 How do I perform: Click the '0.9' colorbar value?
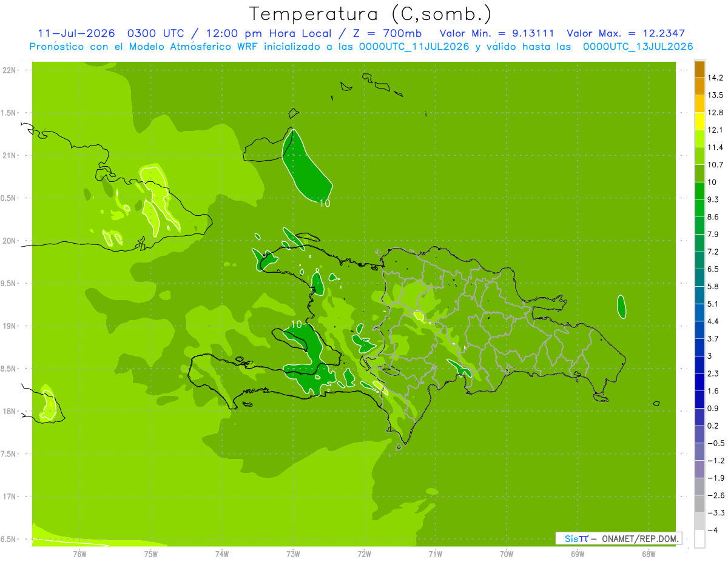(713, 409)
